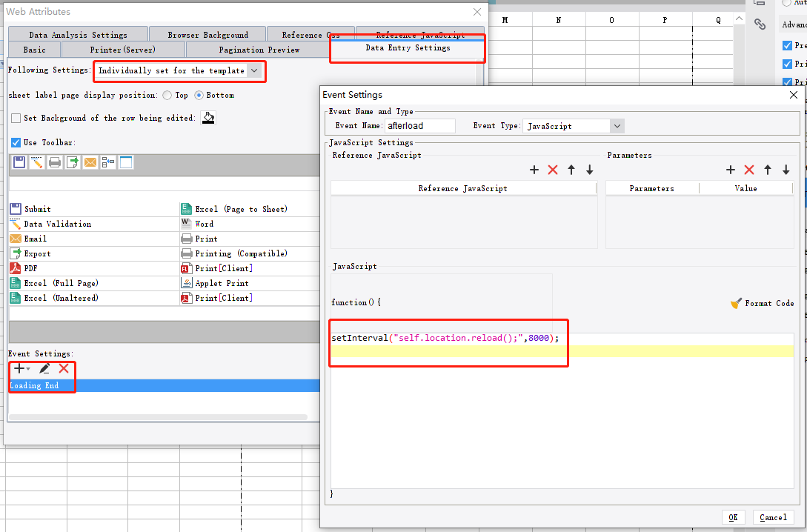Expand the add event dropdown arrow

click(x=28, y=369)
